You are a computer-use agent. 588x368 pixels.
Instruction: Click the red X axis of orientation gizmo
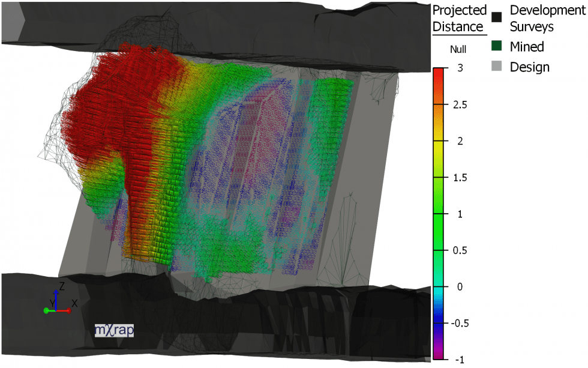66,310
